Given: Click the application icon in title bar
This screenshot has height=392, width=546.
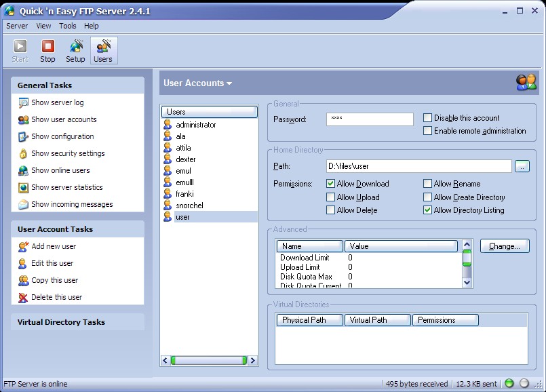Looking at the screenshot, I should [x=9, y=11].
